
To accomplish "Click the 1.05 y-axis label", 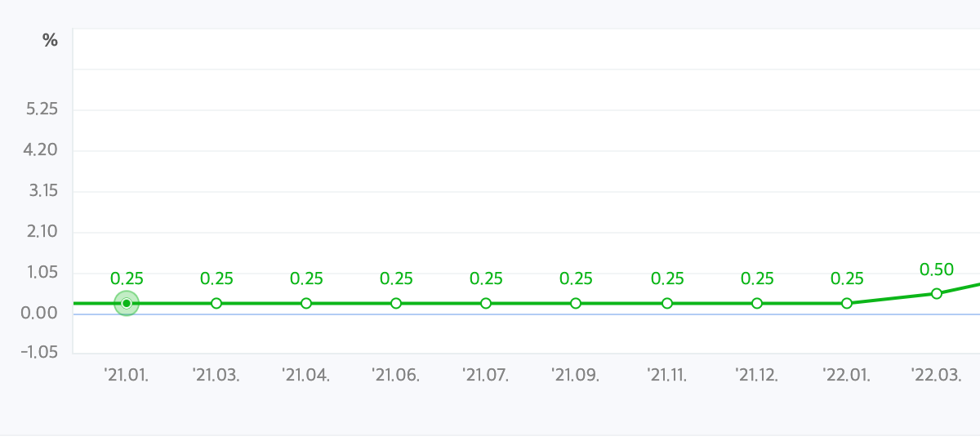I will click(42, 272).
